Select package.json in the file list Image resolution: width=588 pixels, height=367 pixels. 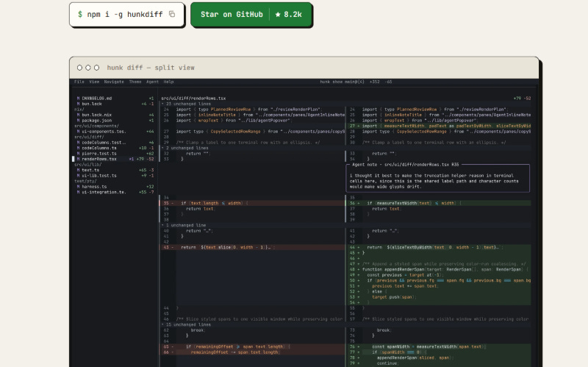(115, 121)
